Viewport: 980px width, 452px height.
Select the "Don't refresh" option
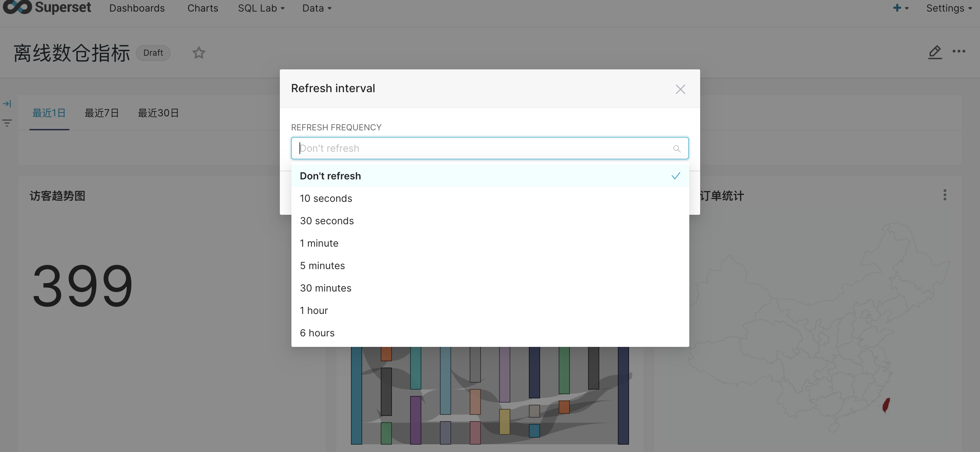(x=330, y=176)
